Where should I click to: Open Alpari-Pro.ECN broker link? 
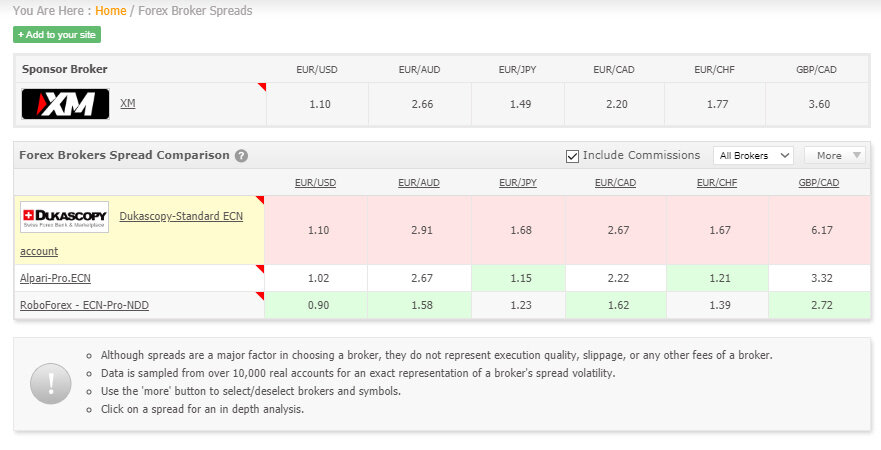[x=55, y=278]
